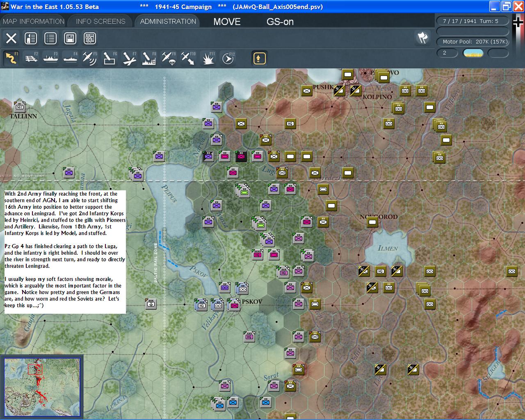Choose the F5 air recon mode
The image size is (525, 420).
[90, 58]
